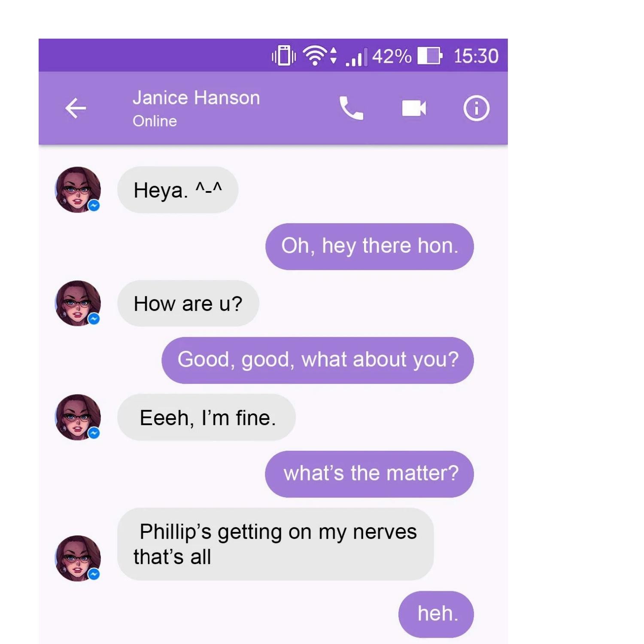Tap the 15:30 clock in status bar
Screen dimensions: 644x644
coord(476,56)
